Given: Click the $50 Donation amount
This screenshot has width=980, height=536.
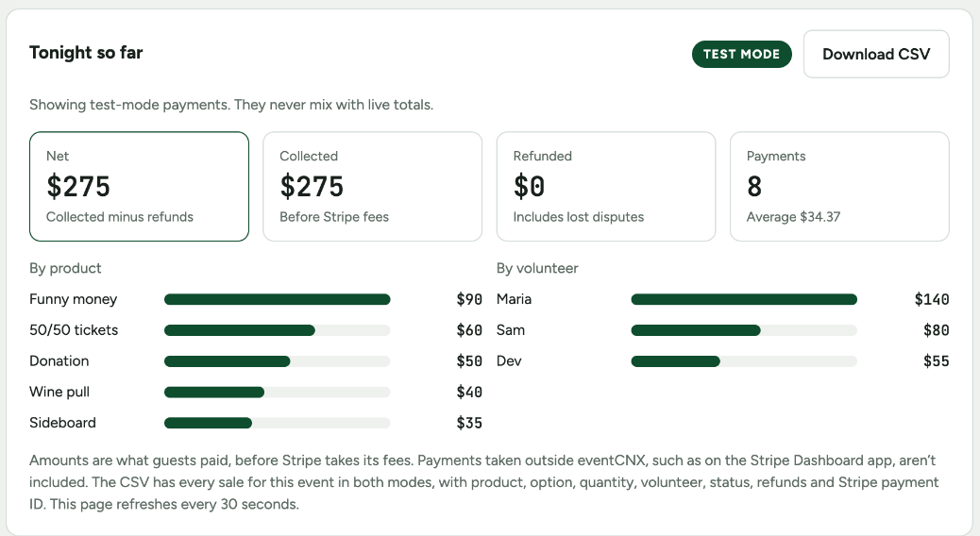Looking at the screenshot, I should click(469, 361).
